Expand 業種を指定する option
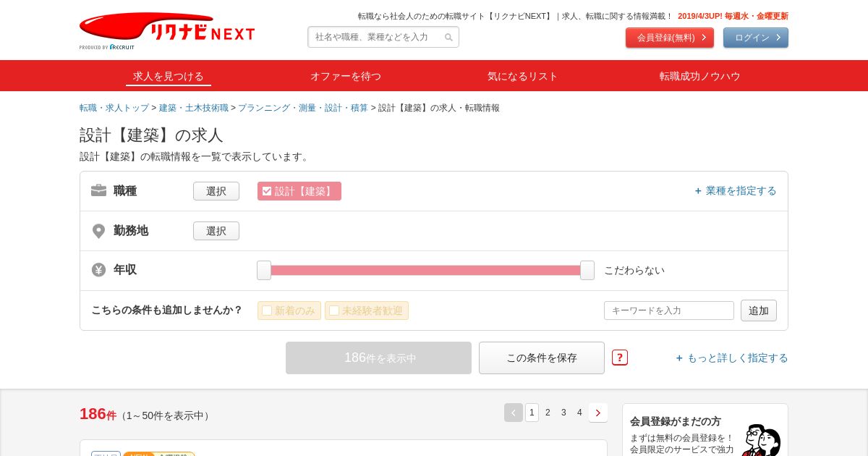 [736, 191]
